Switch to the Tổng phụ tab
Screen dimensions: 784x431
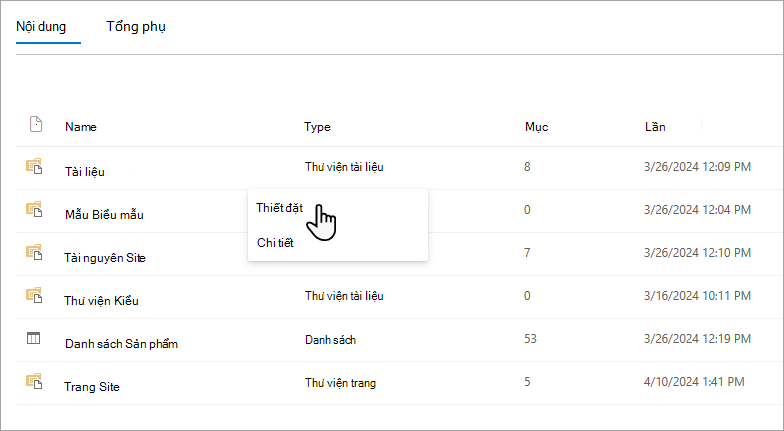[136, 26]
